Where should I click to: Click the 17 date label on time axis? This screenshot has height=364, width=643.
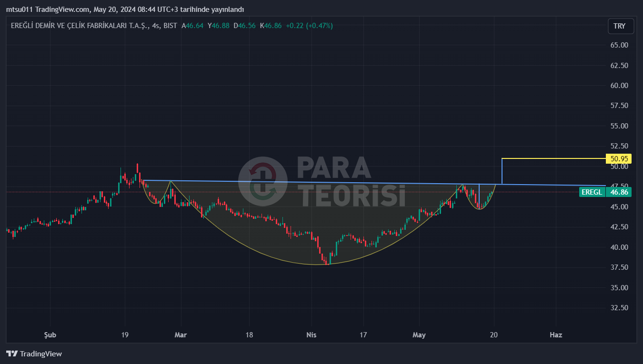[x=363, y=335]
